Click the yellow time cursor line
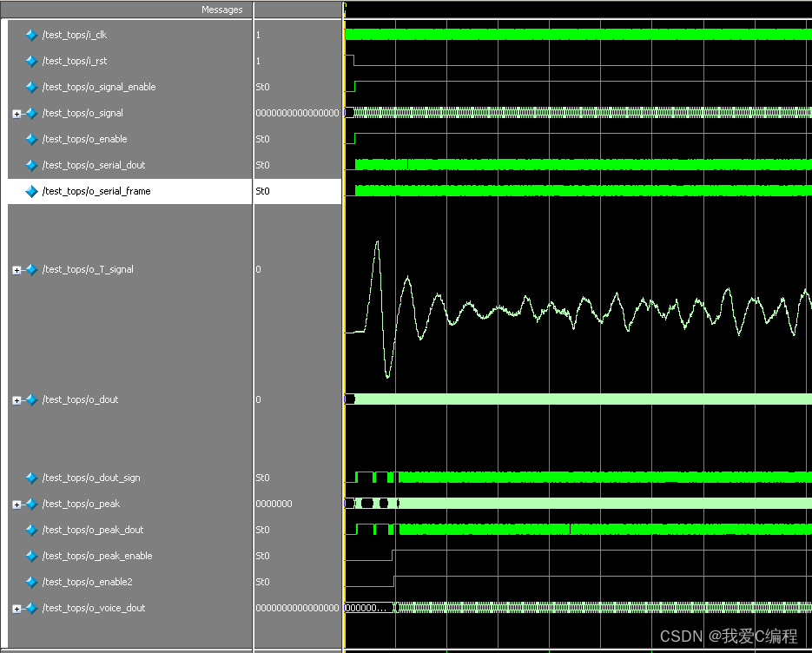The width and height of the screenshot is (812, 653). 345,347
